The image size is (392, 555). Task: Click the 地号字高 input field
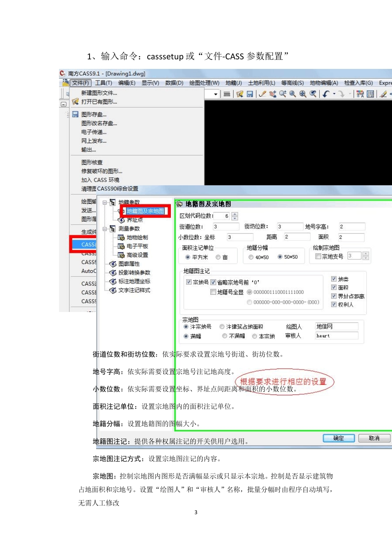(352, 227)
